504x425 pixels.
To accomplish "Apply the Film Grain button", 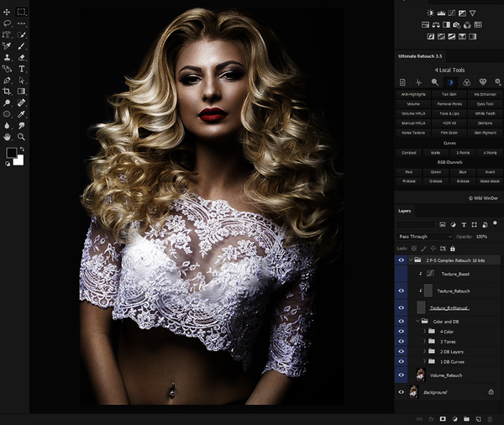I will [449, 133].
